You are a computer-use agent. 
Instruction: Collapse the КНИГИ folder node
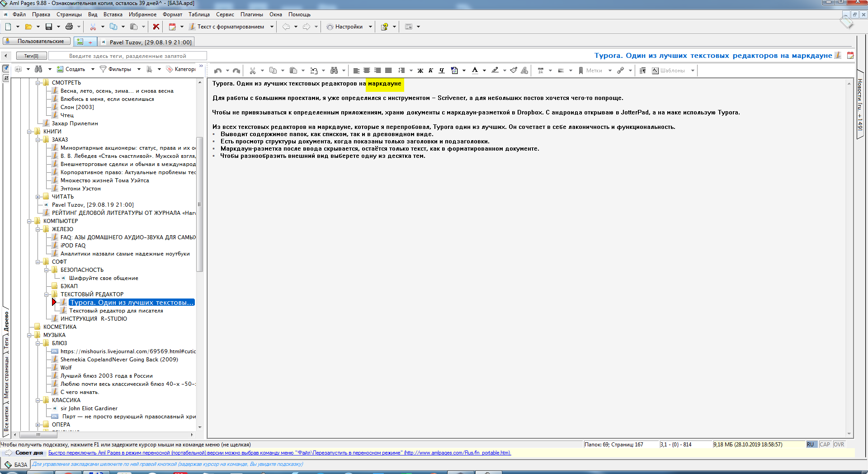point(30,132)
